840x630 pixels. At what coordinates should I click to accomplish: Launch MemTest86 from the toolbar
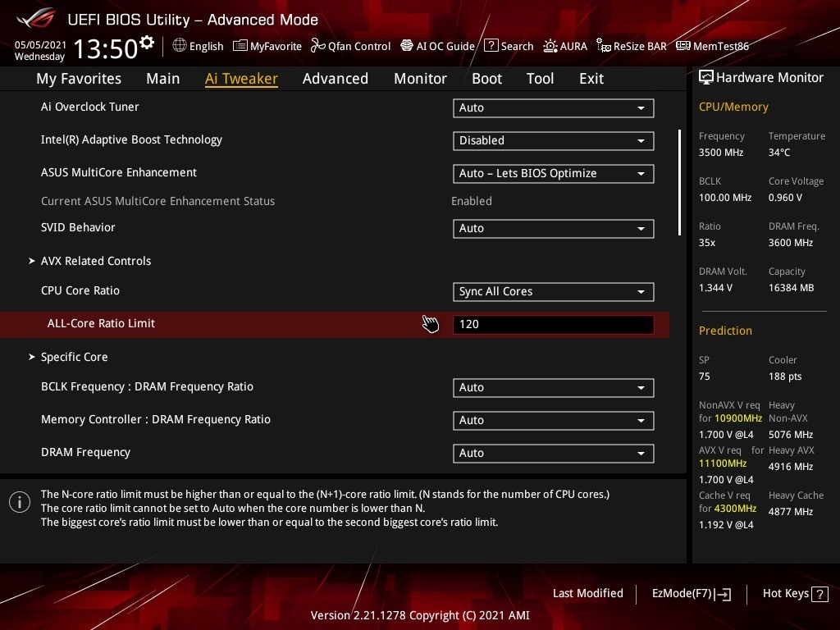pyautogui.click(x=712, y=46)
